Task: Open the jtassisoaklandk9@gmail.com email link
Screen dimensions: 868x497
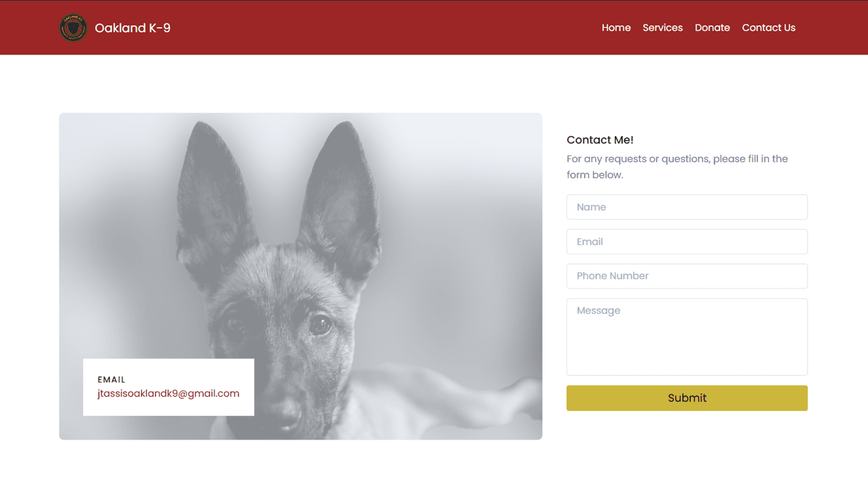Action: click(168, 393)
